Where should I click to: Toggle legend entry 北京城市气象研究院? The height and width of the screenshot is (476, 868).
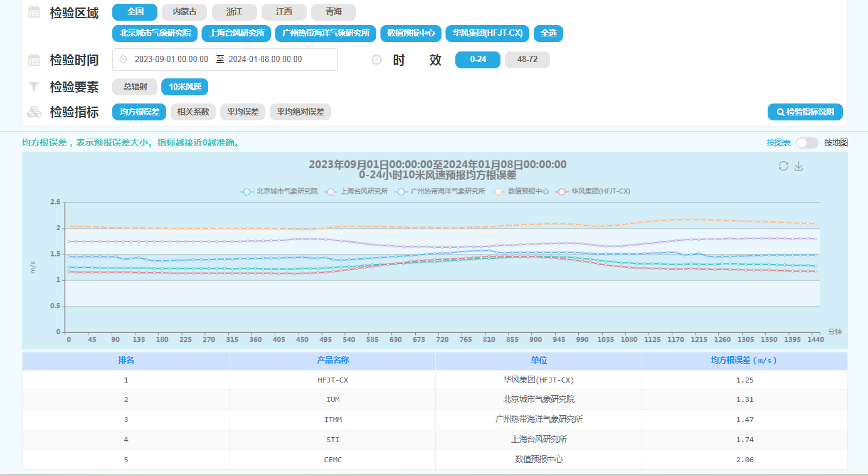pyautogui.click(x=279, y=191)
